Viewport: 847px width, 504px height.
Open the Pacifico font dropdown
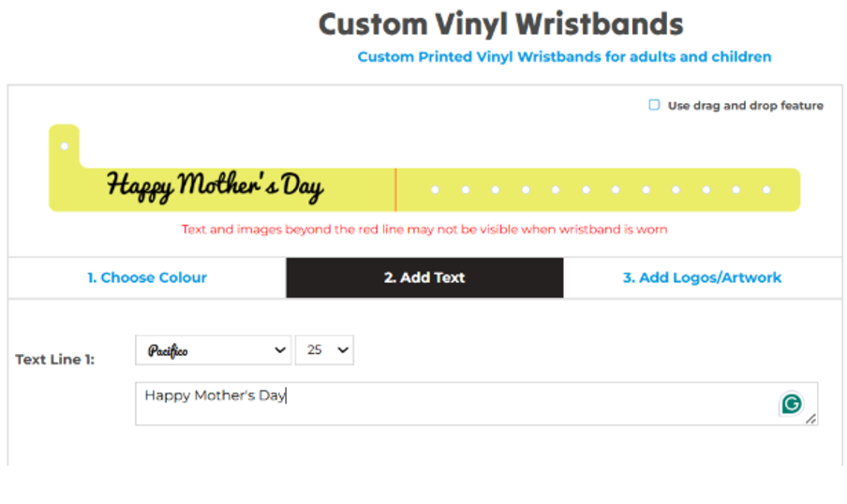click(214, 349)
